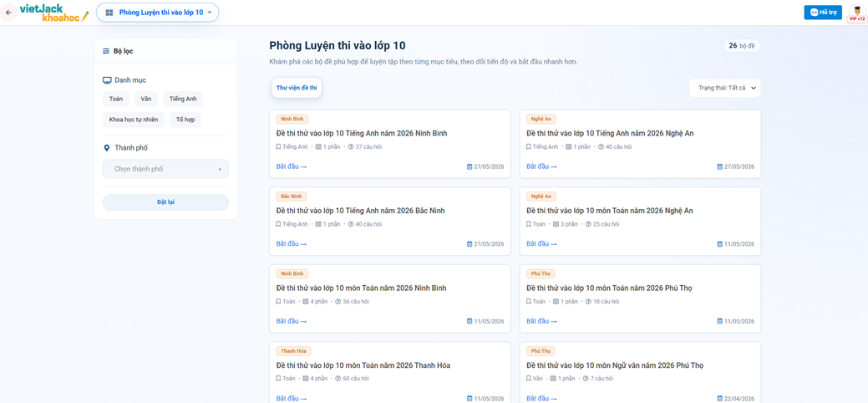Click bookmark icon on Toán Phú Thọ card
The image size is (868, 403).
tap(529, 302)
